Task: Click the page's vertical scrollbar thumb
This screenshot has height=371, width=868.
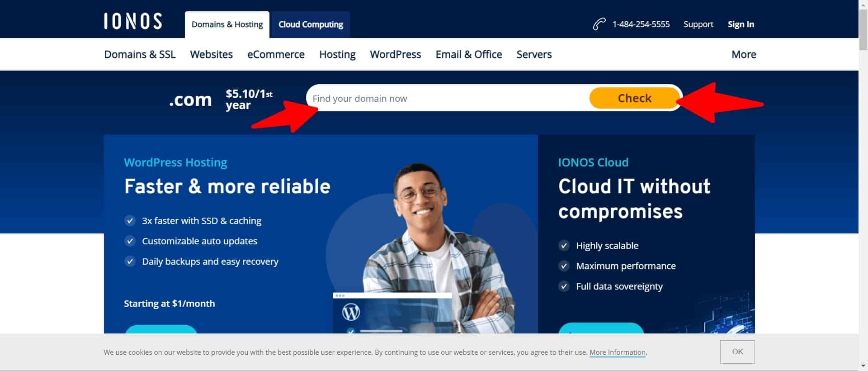Action: click(x=863, y=27)
